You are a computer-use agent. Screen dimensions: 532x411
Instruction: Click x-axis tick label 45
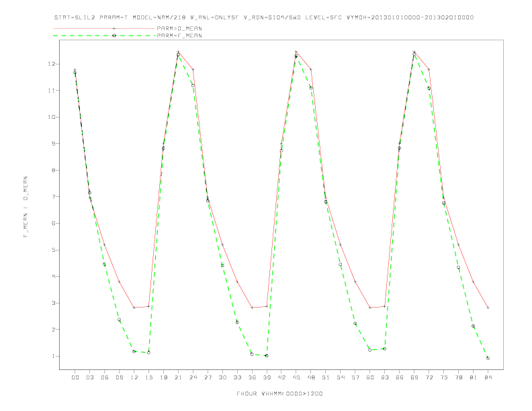coord(296,377)
